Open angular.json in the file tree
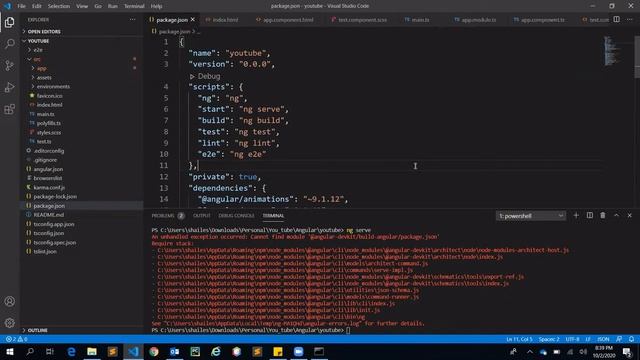Screen dimensions: 640x360 coord(48,169)
